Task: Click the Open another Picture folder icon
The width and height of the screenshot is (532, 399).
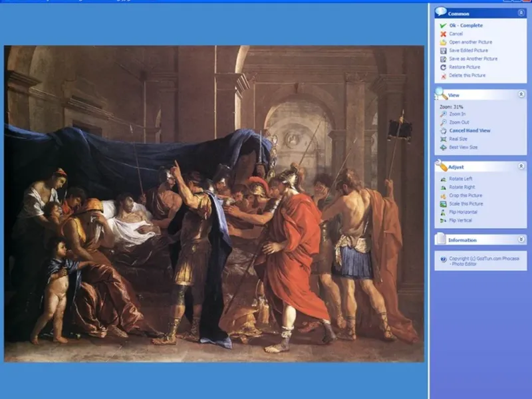Action: tap(443, 42)
